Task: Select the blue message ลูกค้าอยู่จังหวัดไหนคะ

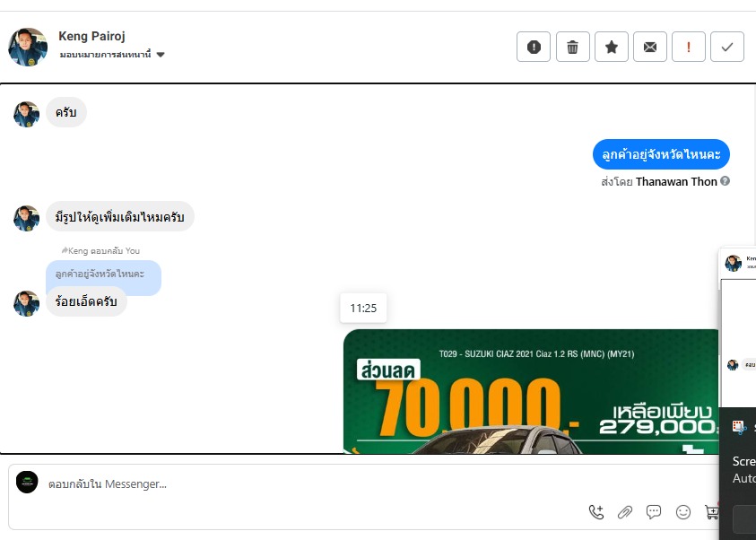Action: (x=661, y=154)
